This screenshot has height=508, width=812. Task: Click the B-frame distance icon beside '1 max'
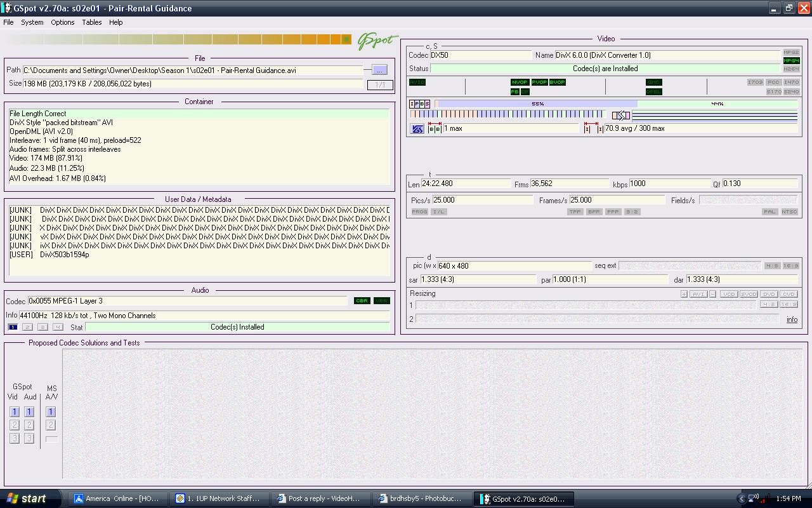[435, 128]
